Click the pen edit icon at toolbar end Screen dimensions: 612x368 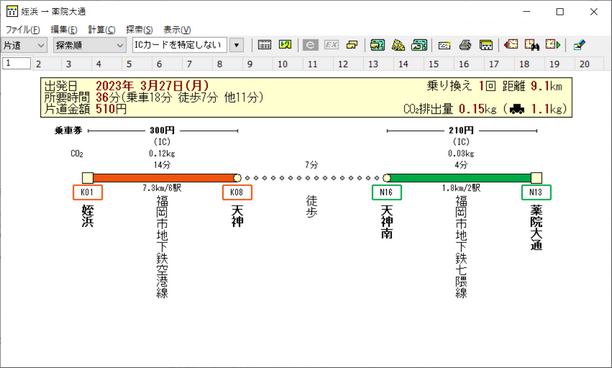coord(580,45)
